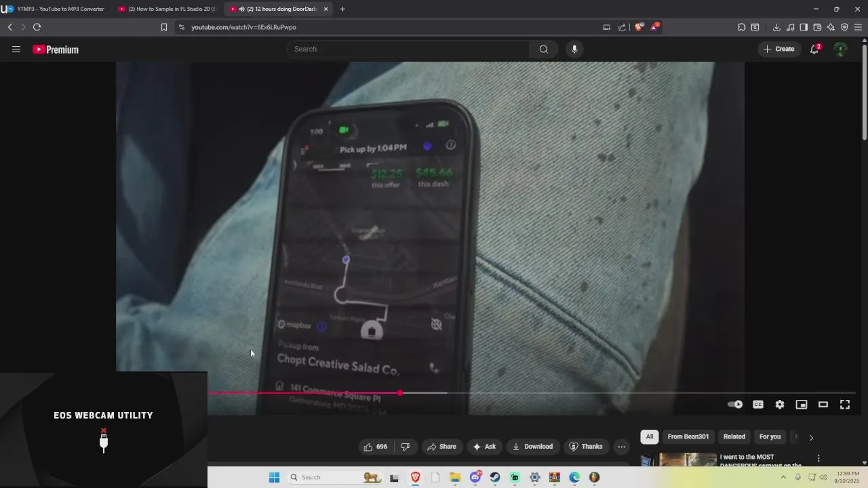Go back with the browser back arrow
Image resolution: width=868 pixels, height=488 pixels.
click(x=10, y=27)
